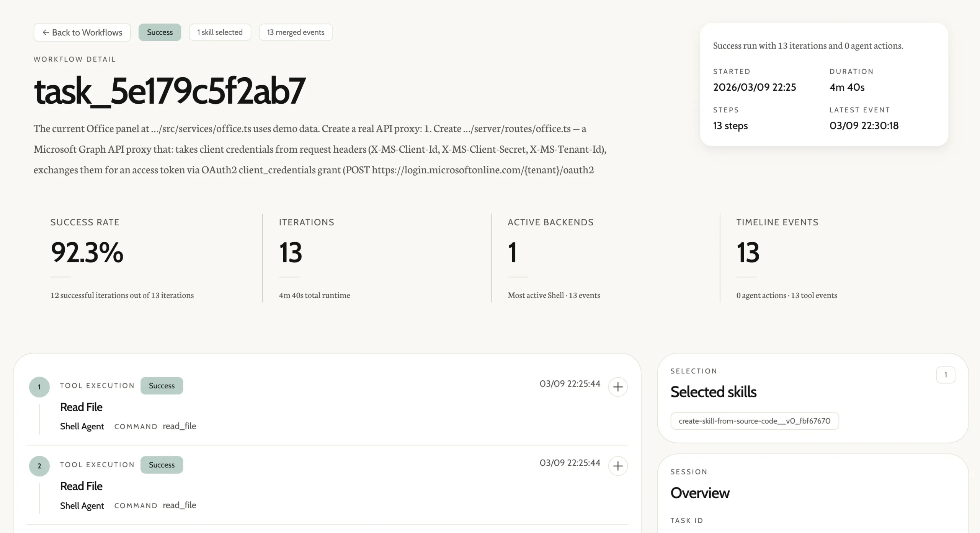Click Back to Workflows button
Image resolution: width=980 pixels, height=533 pixels.
[x=82, y=33]
